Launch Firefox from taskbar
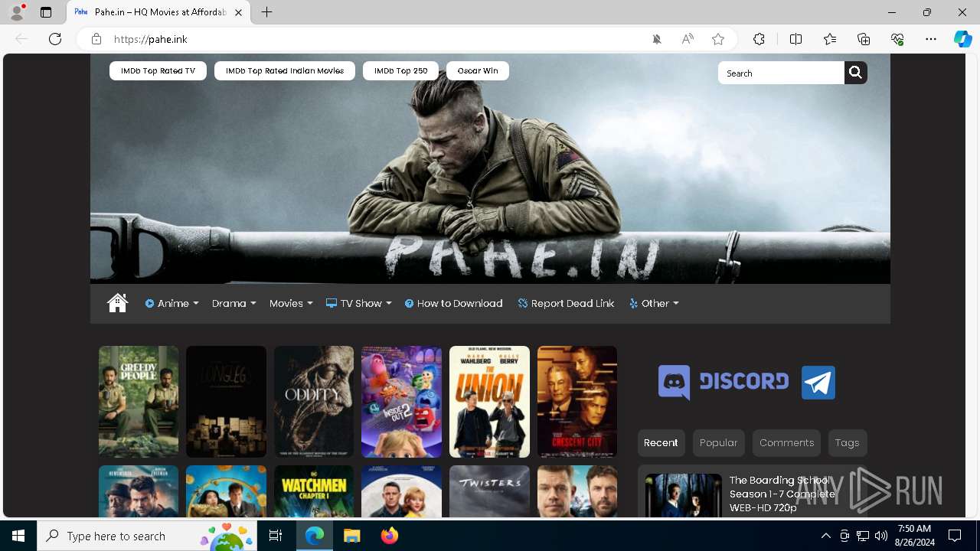980x551 pixels. tap(389, 536)
